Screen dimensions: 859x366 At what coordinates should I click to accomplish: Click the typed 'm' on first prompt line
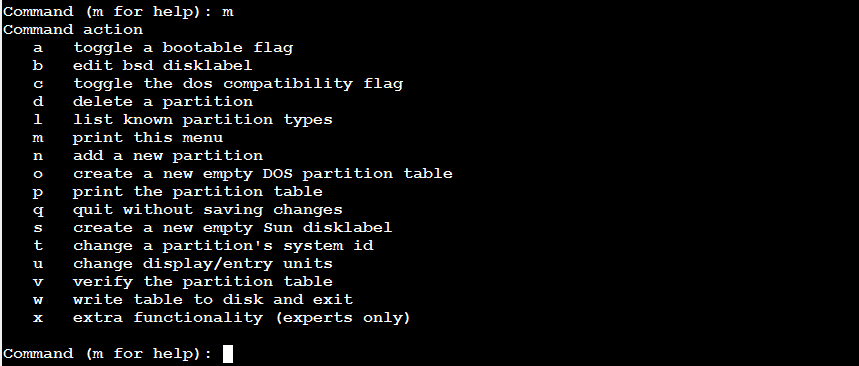[x=228, y=13]
